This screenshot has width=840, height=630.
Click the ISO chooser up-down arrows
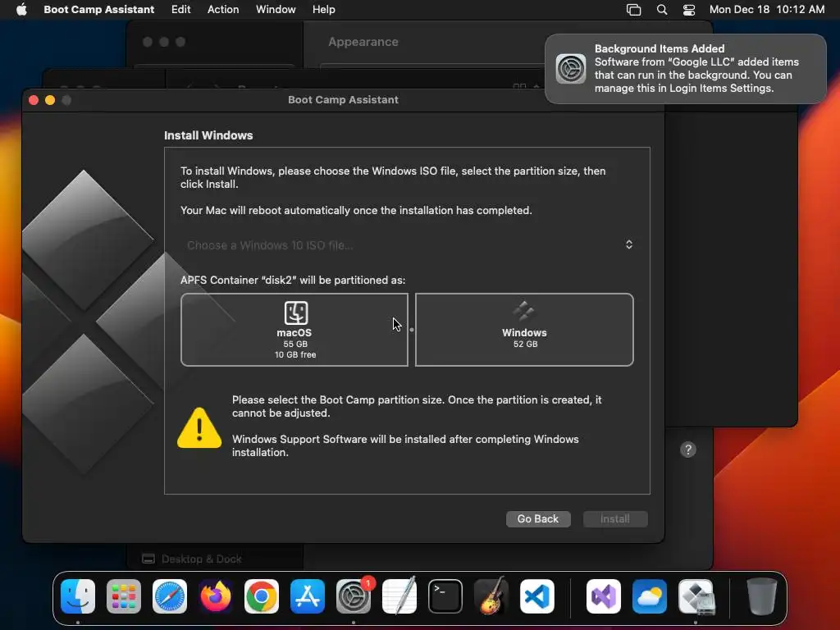click(x=629, y=244)
